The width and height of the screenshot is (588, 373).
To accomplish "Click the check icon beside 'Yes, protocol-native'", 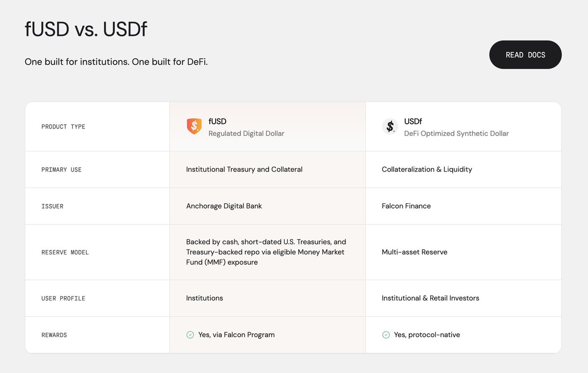I will [x=386, y=335].
